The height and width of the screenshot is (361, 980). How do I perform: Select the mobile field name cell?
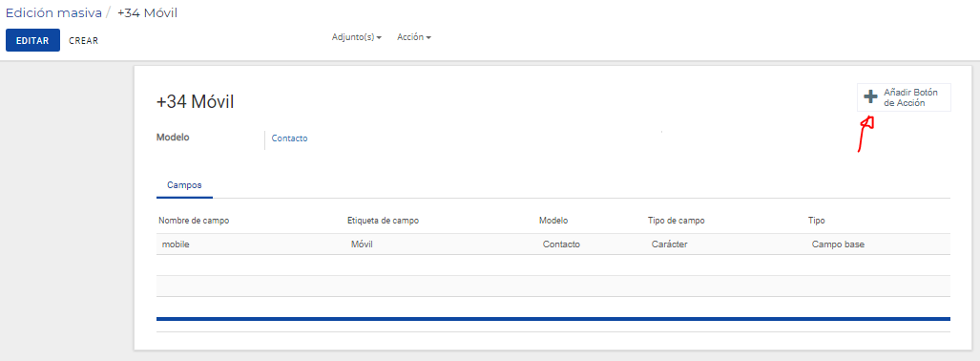[x=176, y=244]
